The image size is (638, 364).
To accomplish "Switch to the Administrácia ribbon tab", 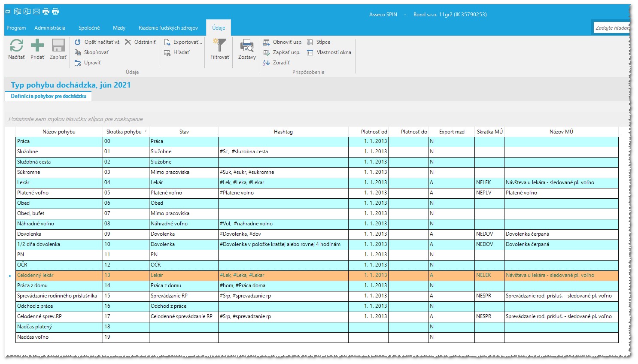I will 50,28.
